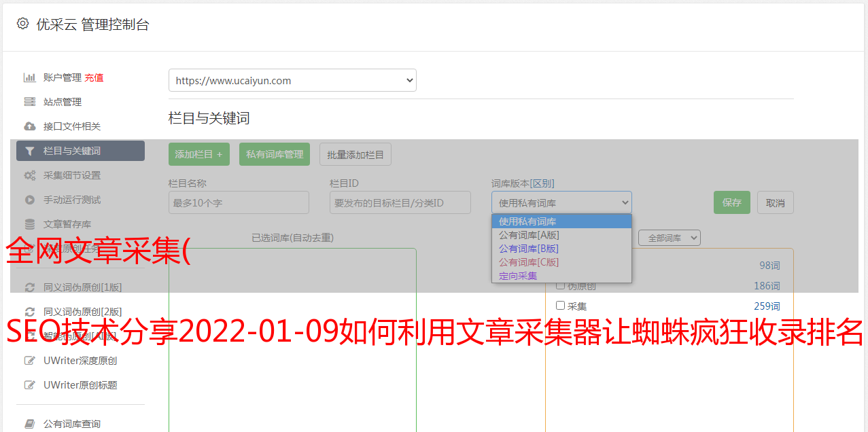Click the refresh icon for 同义词伪原创[1版]

[x=30, y=287]
